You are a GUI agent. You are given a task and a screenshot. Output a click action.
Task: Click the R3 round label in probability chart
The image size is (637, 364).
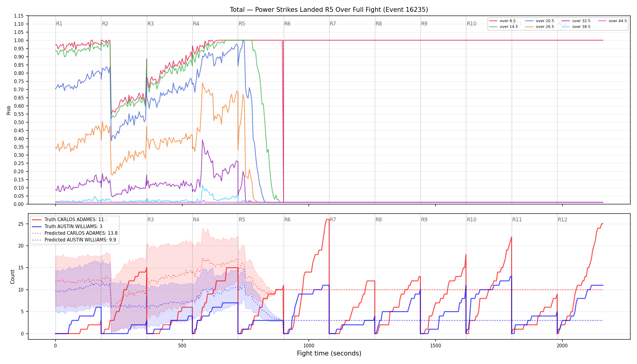click(150, 24)
